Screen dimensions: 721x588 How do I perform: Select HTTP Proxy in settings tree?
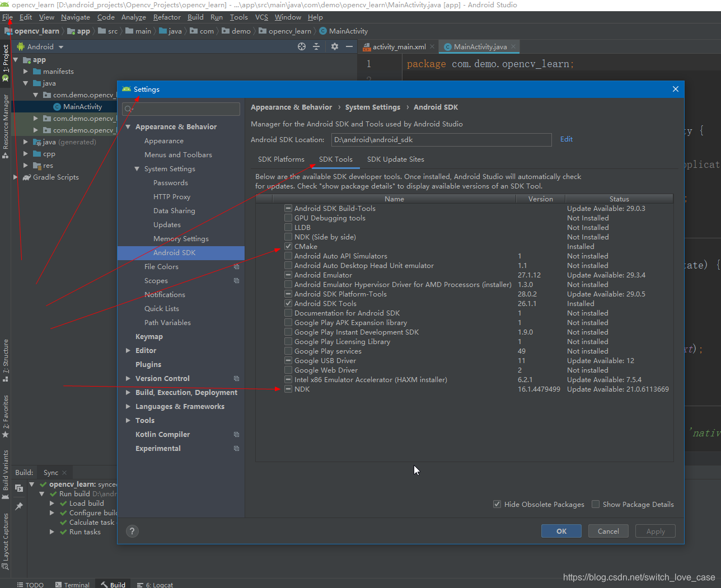pyautogui.click(x=172, y=197)
